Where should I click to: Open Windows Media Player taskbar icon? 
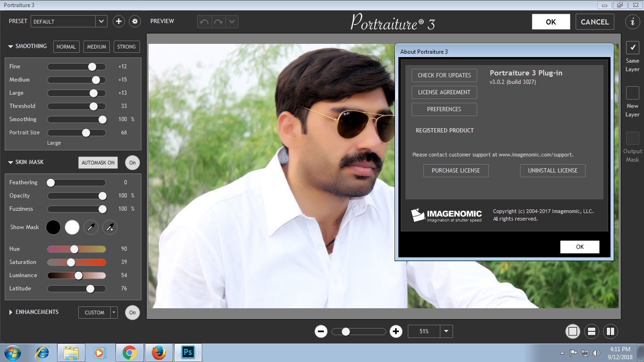tap(100, 353)
